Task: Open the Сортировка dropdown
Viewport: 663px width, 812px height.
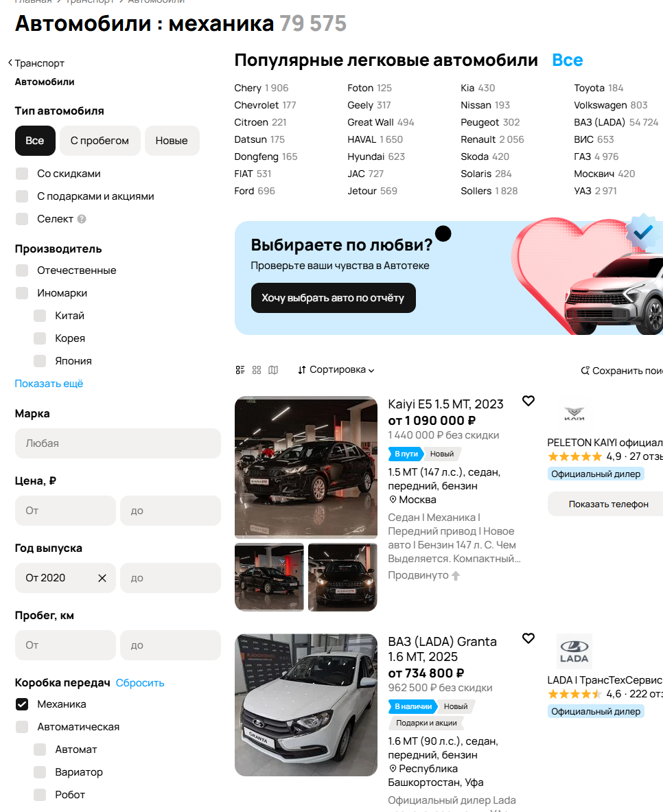Action: pos(336,370)
